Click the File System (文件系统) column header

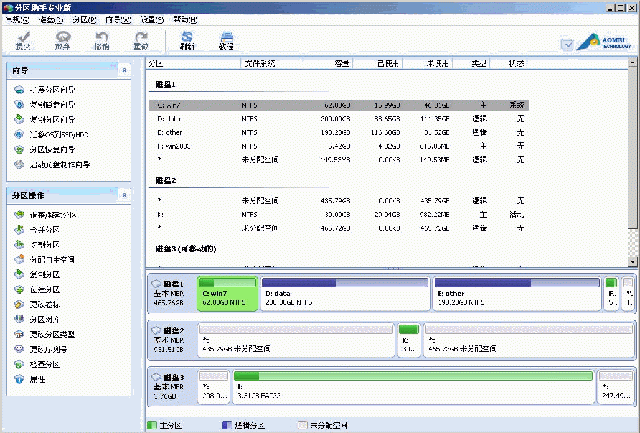(261, 63)
